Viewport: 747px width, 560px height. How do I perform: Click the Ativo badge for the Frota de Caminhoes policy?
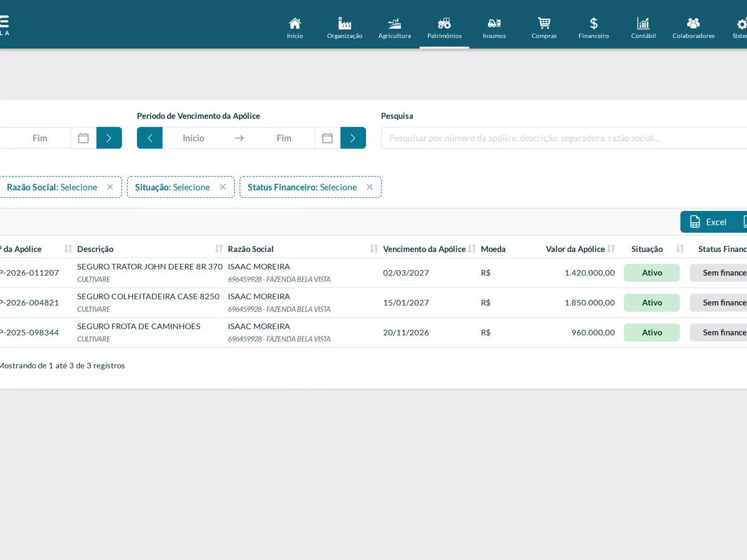(x=652, y=332)
